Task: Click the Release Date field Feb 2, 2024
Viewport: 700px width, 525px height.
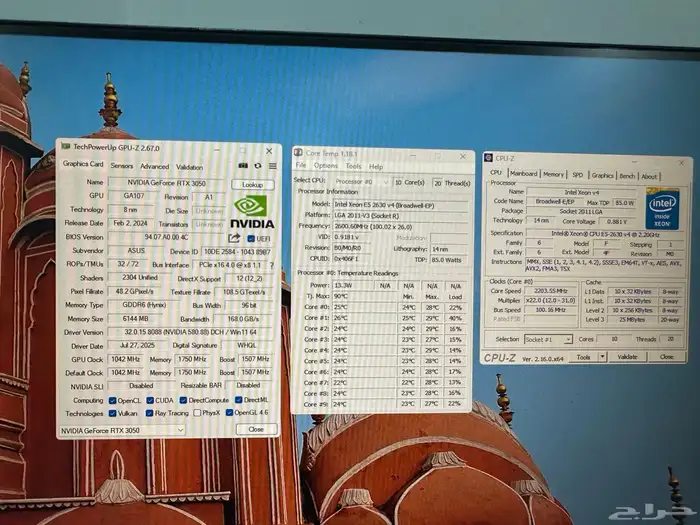Action: click(130, 223)
